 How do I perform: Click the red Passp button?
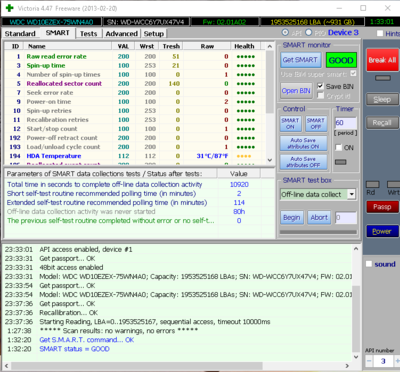pyautogui.click(x=382, y=207)
